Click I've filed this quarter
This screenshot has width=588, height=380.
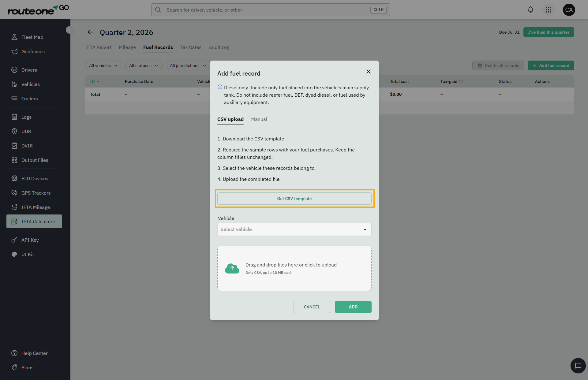point(549,32)
